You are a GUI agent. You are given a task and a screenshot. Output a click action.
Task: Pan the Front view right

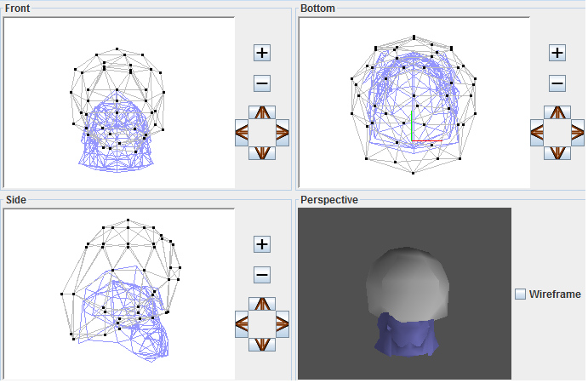point(283,133)
